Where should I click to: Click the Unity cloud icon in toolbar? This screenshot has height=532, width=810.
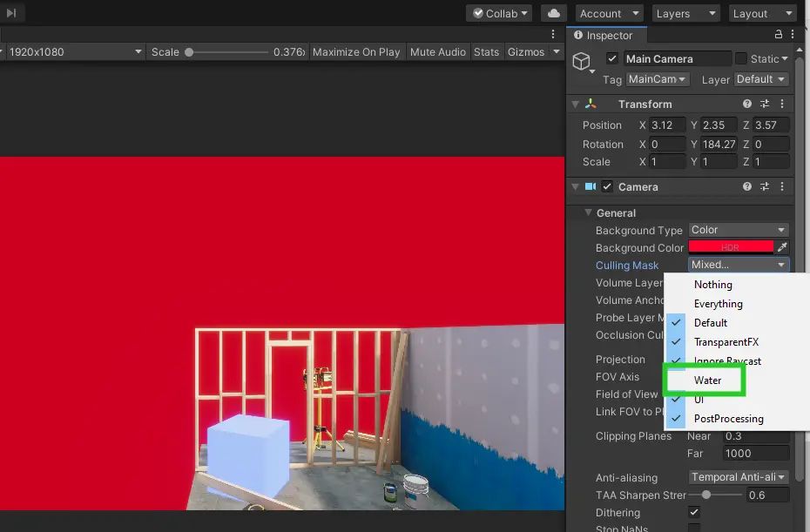click(552, 12)
